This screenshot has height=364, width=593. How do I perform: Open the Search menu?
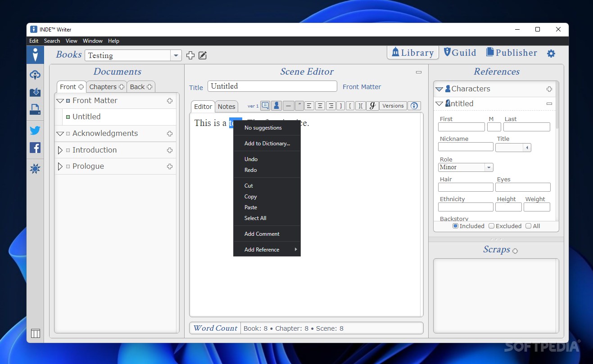tap(52, 41)
